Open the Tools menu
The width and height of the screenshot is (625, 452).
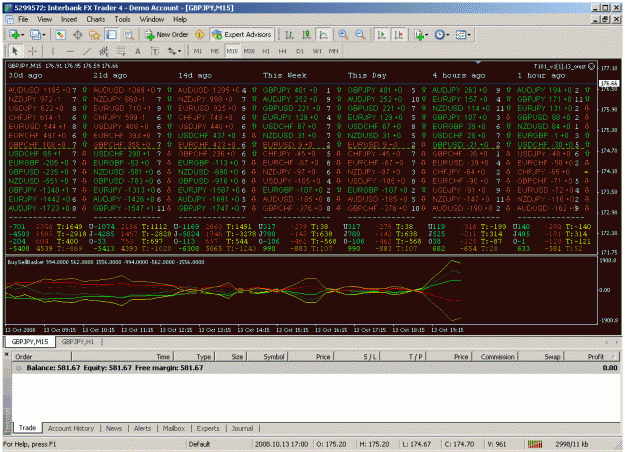(122, 19)
